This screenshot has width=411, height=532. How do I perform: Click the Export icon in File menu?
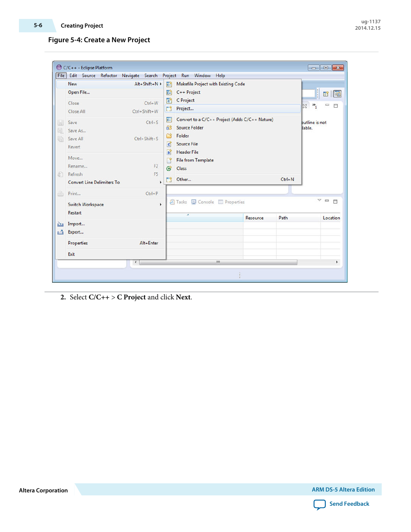point(60,232)
